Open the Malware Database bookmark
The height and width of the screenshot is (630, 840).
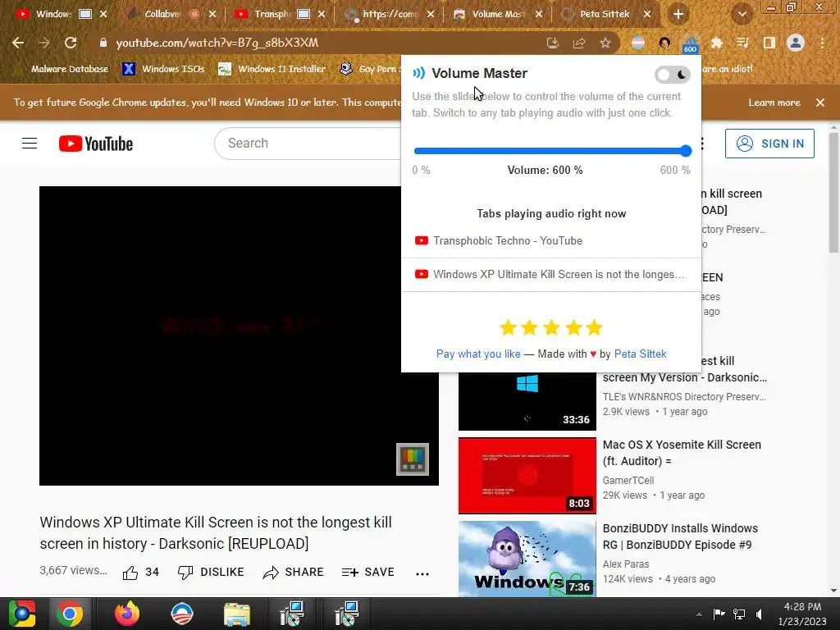pos(62,69)
